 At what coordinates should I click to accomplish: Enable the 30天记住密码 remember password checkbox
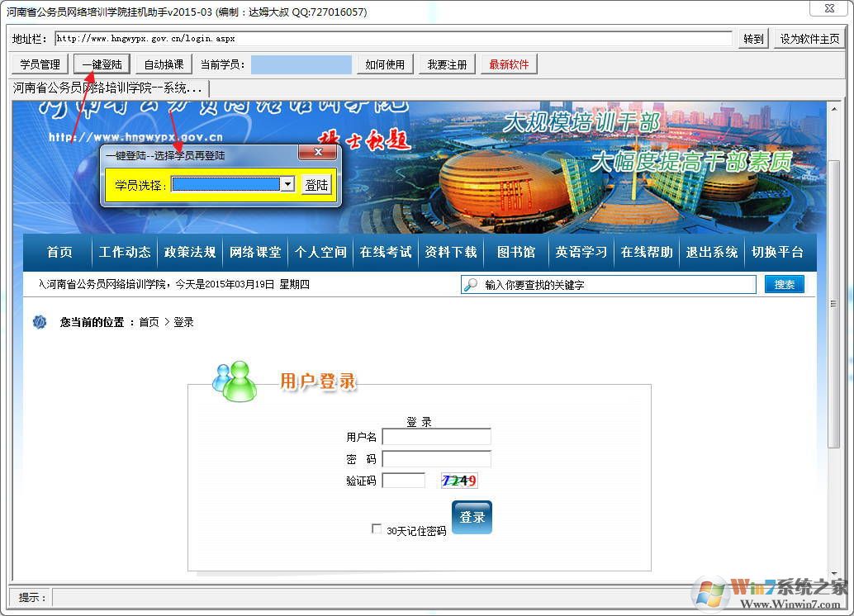point(377,529)
